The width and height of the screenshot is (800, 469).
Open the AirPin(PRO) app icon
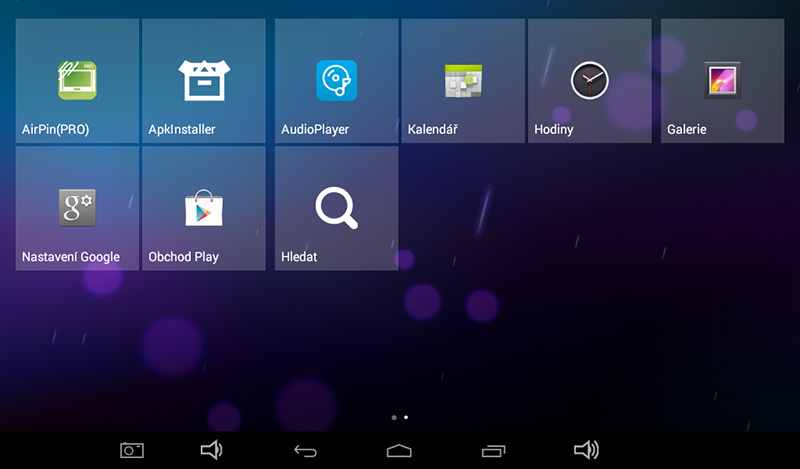(77, 80)
